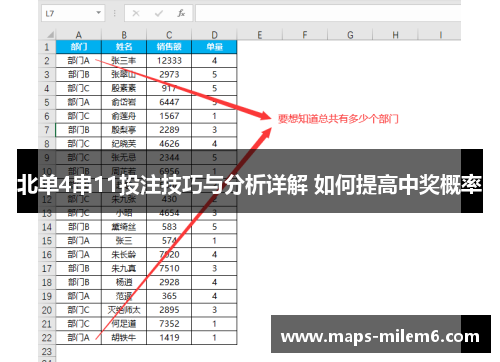Select the cell with value 2928
The height and width of the screenshot is (362, 500).
point(169,282)
